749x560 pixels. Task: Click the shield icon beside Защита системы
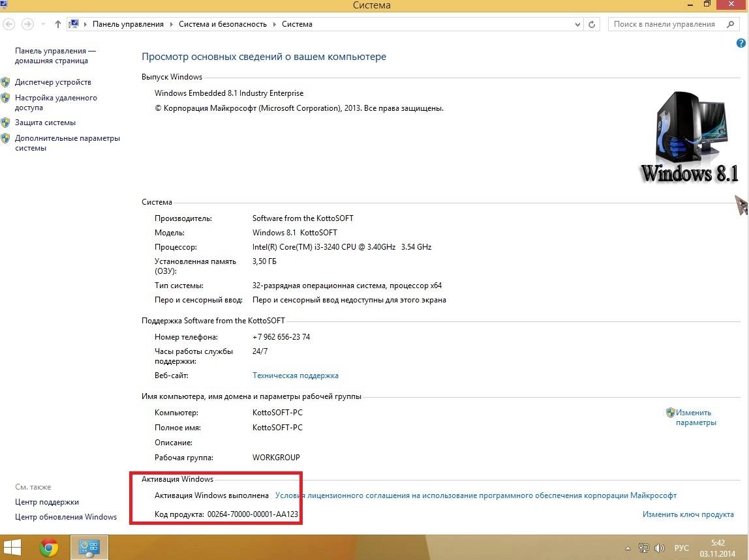(x=6, y=123)
